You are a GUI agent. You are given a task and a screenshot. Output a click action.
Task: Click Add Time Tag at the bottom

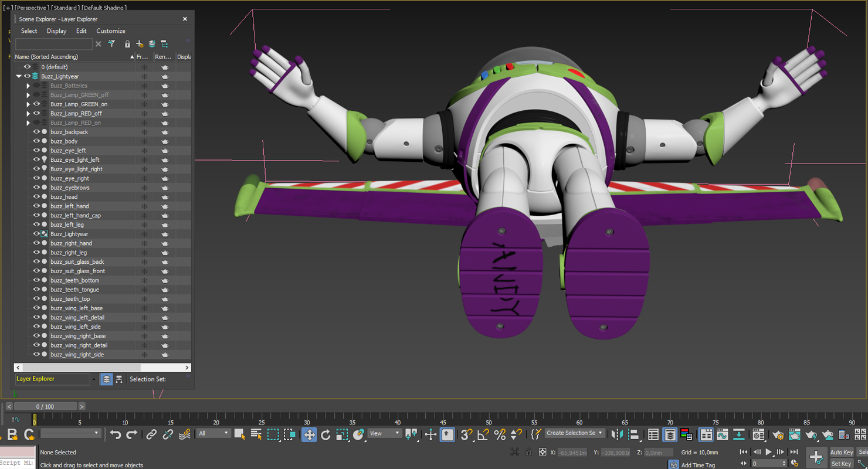(700, 464)
